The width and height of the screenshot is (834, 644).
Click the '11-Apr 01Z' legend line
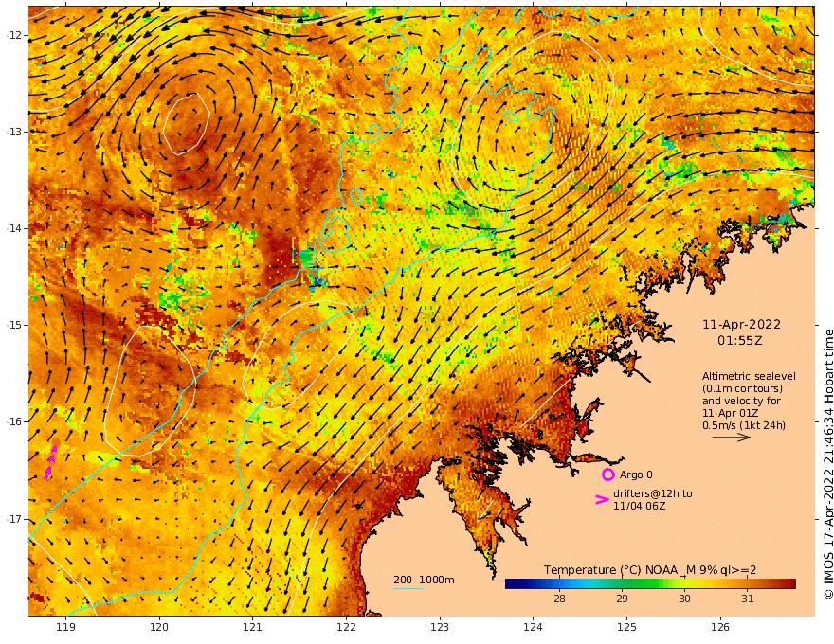(x=731, y=413)
